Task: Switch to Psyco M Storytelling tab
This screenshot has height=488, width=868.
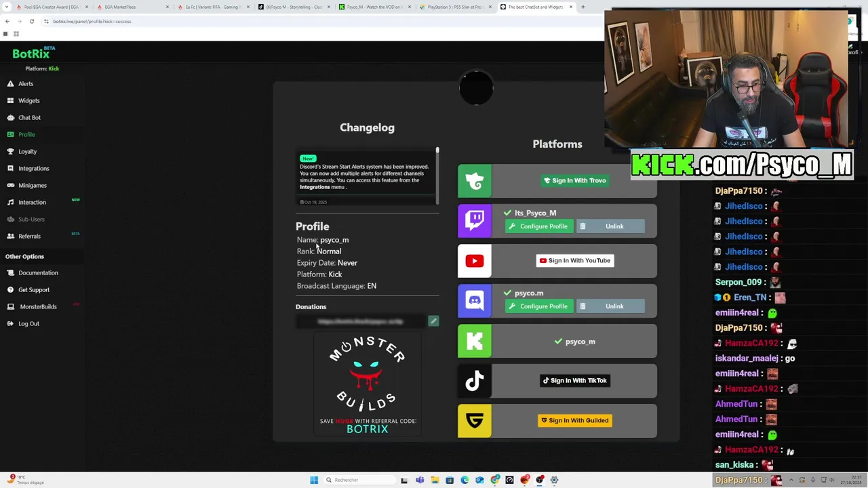Action: pyautogui.click(x=294, y=7)
